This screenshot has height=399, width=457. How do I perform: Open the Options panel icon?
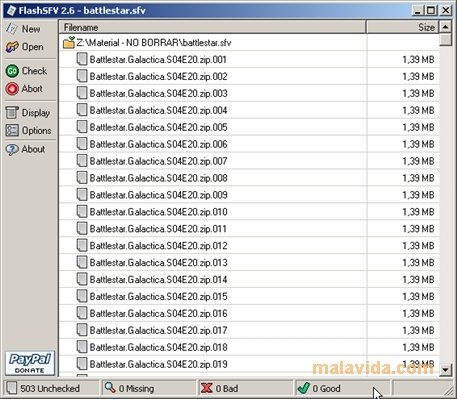click(12, 130)
